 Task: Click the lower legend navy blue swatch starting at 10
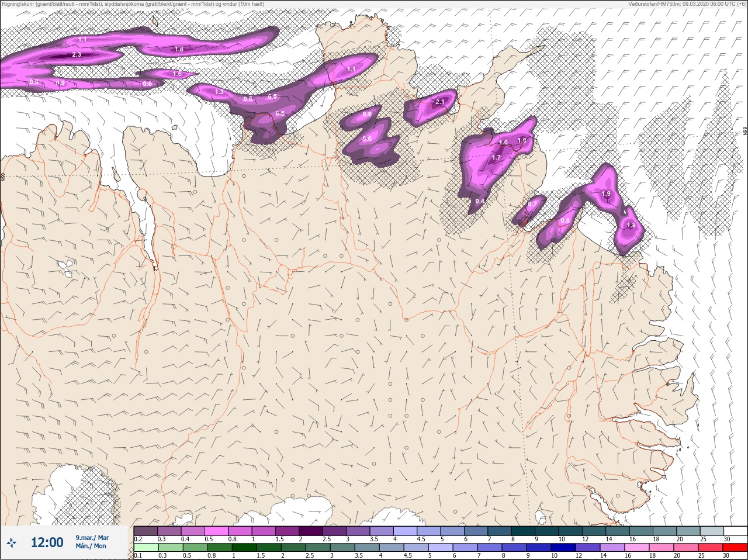(563, 548)
